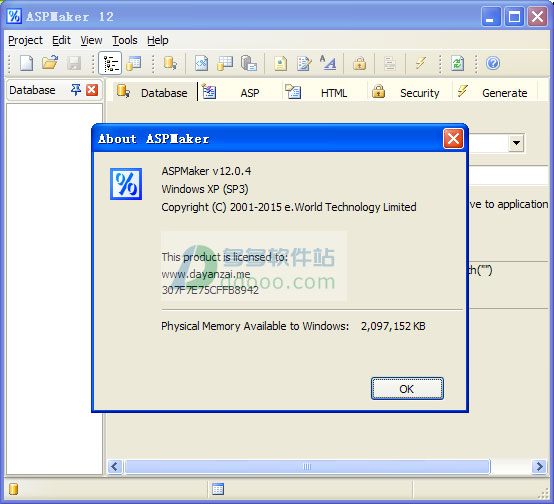The width and height of the screenshot is (554, 504).
Task: Click the database connect cylinder toolbar icon
Action: coord(170,63)
